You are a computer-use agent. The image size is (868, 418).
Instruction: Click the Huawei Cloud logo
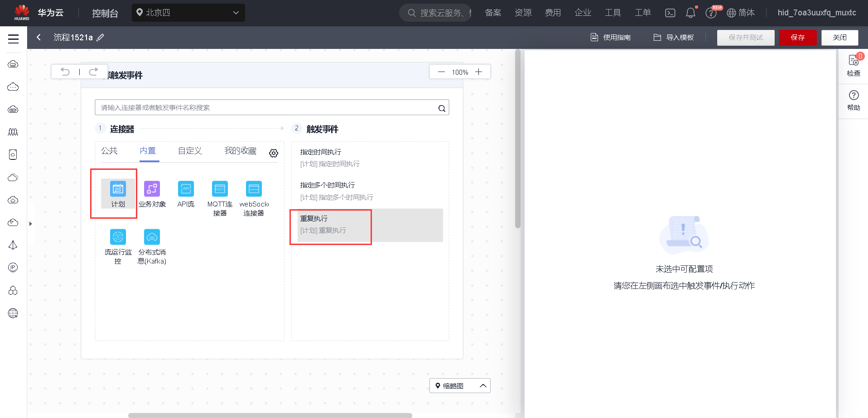(x=22, y=12)
